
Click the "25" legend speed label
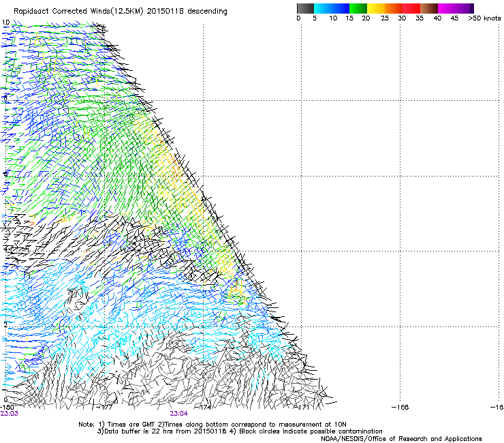(x=385, y=18)
